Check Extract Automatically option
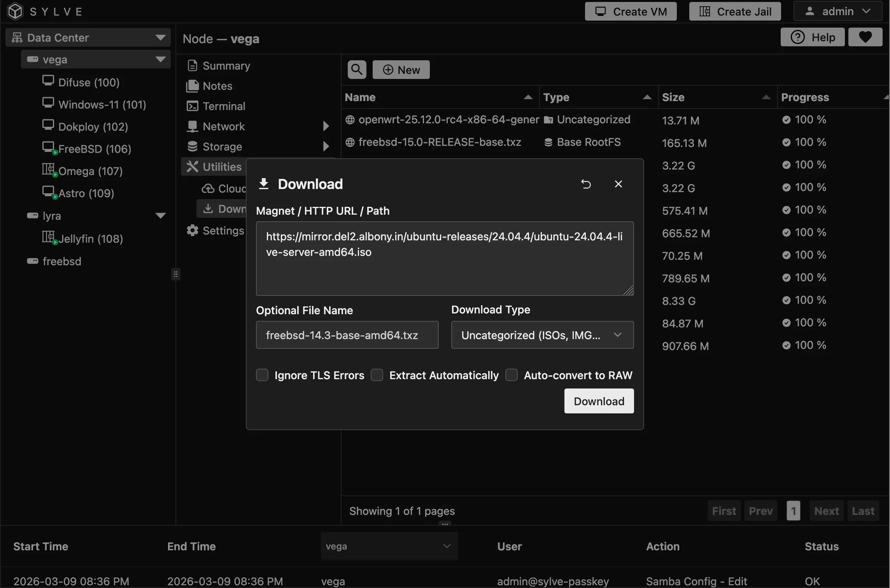Image resolution: width=890 pixels, height=588 pixels. [377, 375]
